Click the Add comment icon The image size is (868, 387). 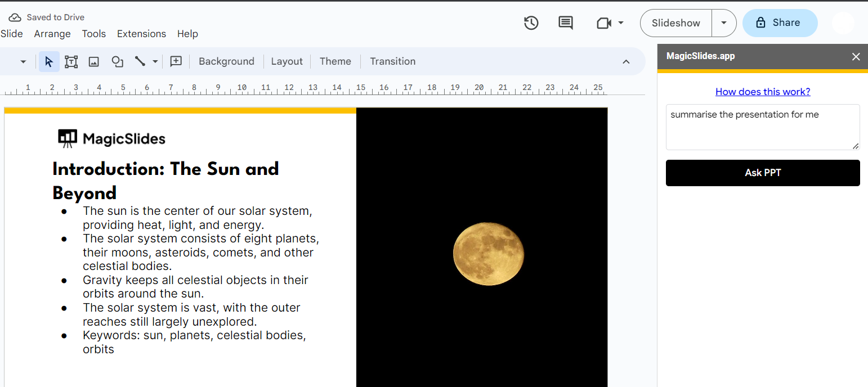click(176, 61)
